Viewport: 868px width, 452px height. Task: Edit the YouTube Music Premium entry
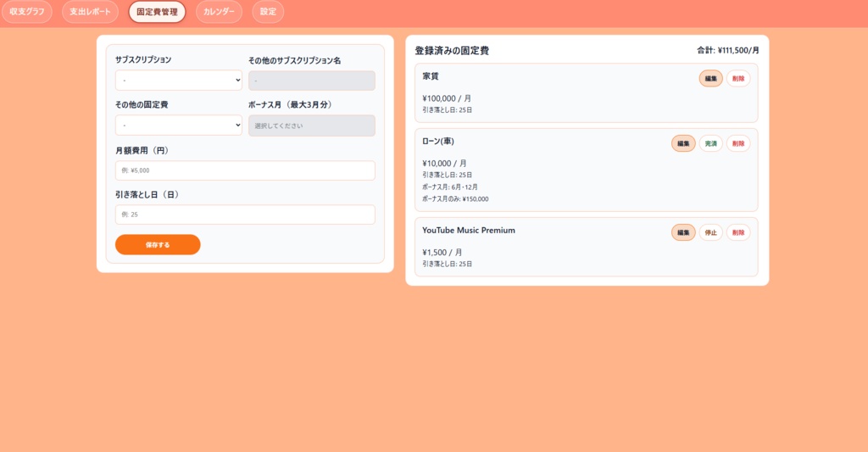pos(684,232)
